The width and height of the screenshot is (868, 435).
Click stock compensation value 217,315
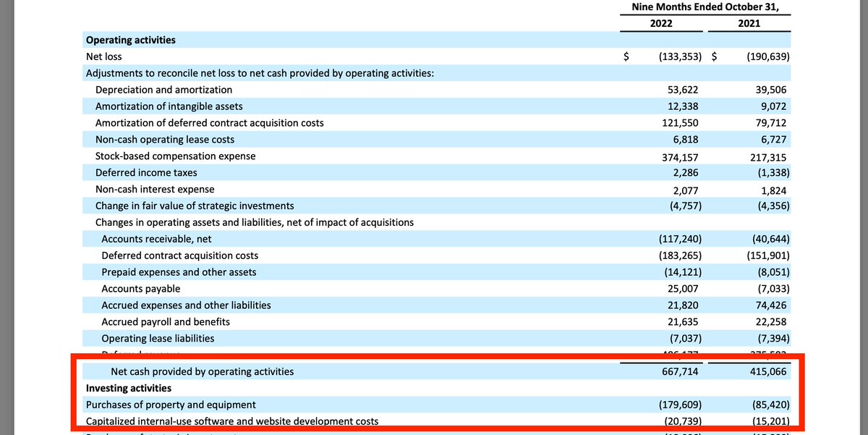coord(768,157)
